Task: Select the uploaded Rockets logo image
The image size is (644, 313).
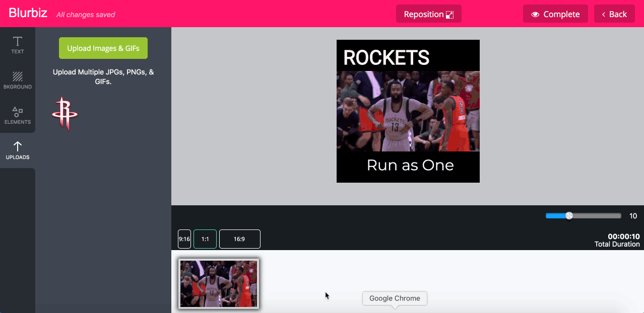Action: tap(65, 113)
